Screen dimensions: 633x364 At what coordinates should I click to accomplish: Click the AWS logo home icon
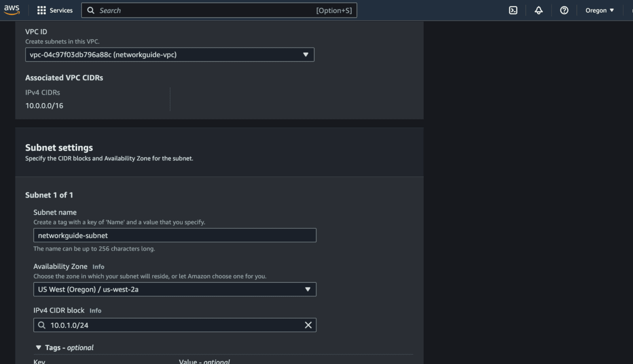click(x=12, y=10)
